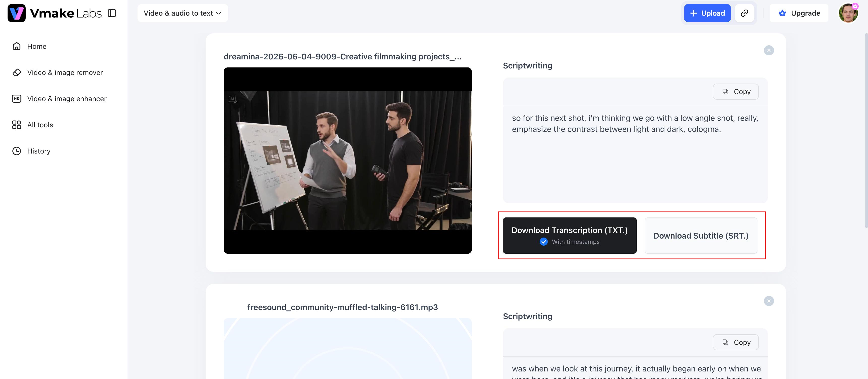
Task: Click the eraser icon for Video & image remover
Action: tap(17, 72)
